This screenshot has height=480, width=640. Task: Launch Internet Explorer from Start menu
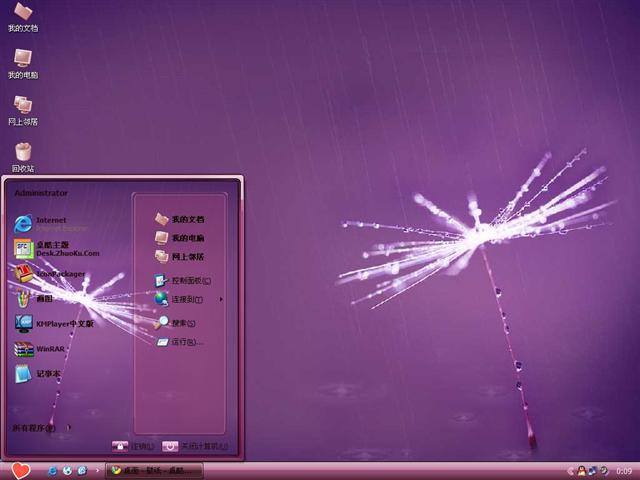[51, 224]
